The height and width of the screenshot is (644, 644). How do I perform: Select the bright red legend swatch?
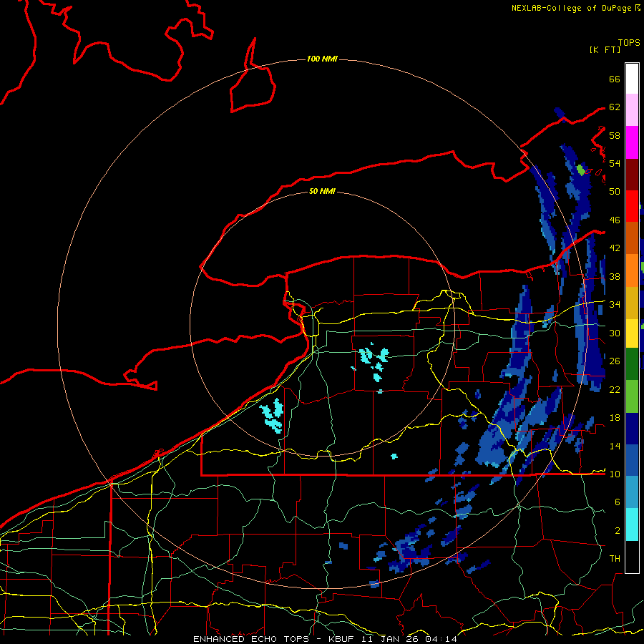632,206
